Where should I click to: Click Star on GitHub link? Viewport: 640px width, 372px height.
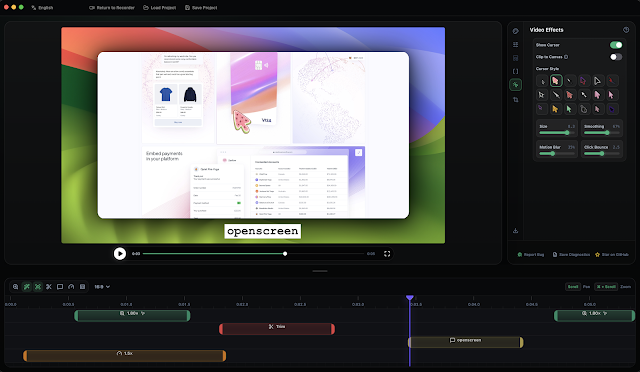point(612,254)
